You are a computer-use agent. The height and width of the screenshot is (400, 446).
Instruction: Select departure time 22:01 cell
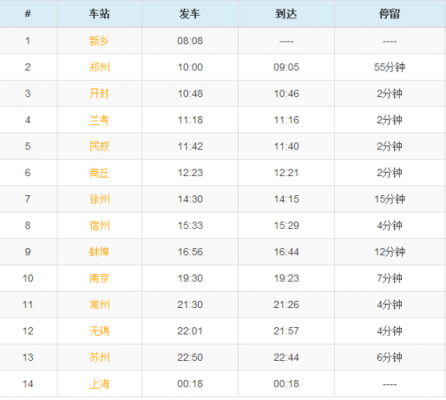click(190, 331)
